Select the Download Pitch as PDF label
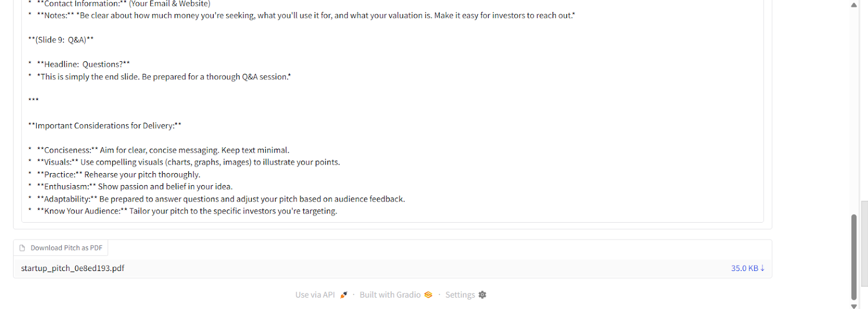The height and width of the screenshot is (309, 868). [66, 248]
